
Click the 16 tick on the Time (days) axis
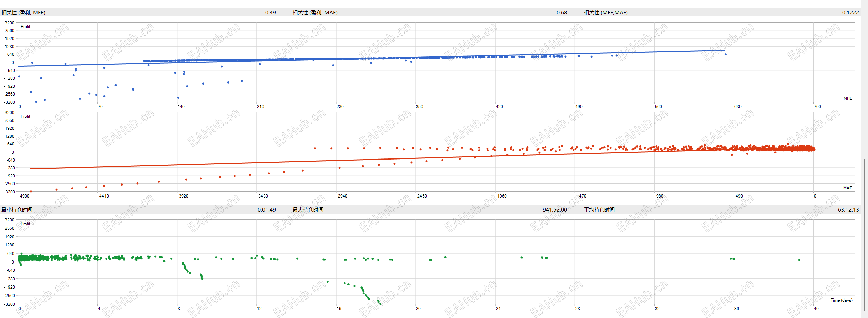(339, 309)
